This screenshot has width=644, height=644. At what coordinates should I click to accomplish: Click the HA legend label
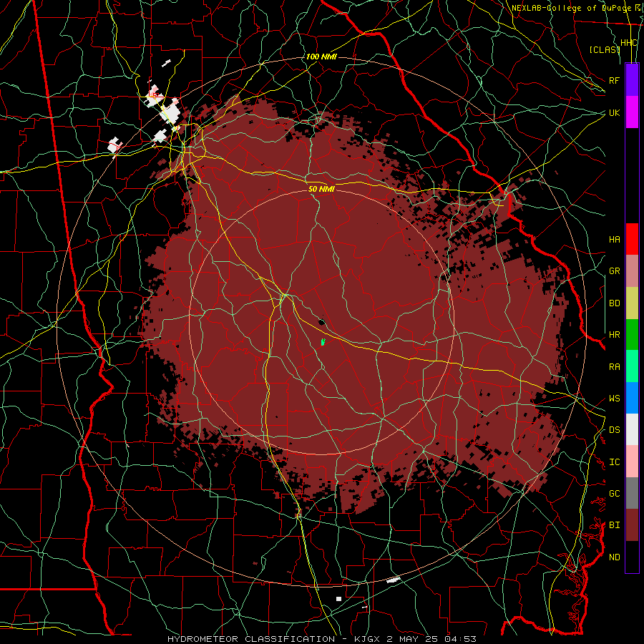coord(614,239)
